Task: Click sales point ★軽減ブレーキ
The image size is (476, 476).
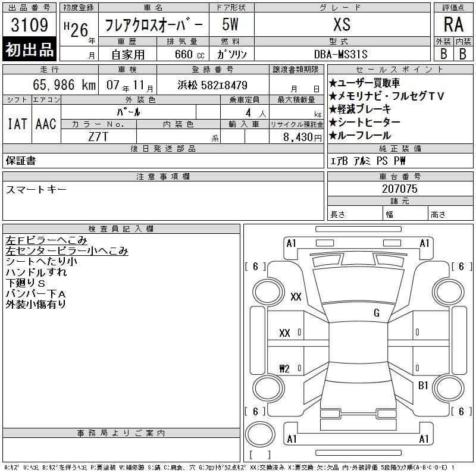Action: (x=360, y=109)
